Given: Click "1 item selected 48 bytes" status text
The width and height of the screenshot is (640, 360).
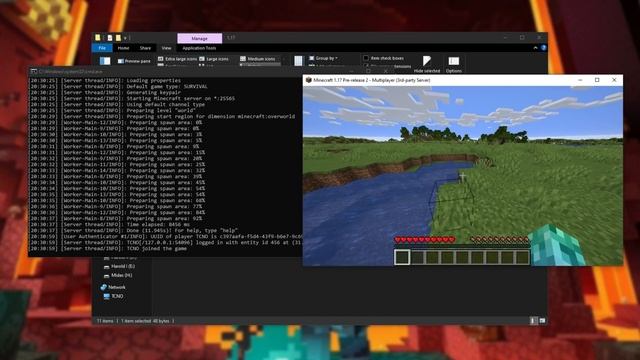Looking at the screenshot, I should click(x=145, y=321).
